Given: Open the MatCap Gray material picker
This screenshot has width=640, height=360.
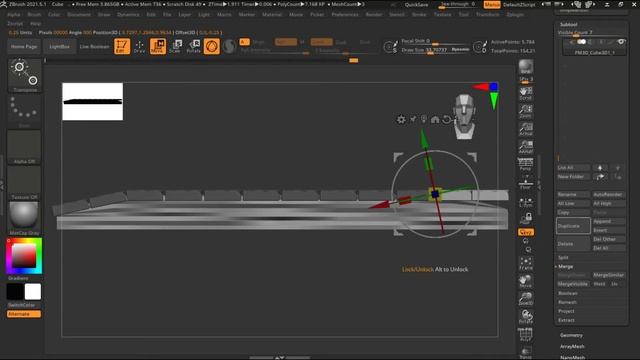Looking at the screenshot, I should 24,218.
